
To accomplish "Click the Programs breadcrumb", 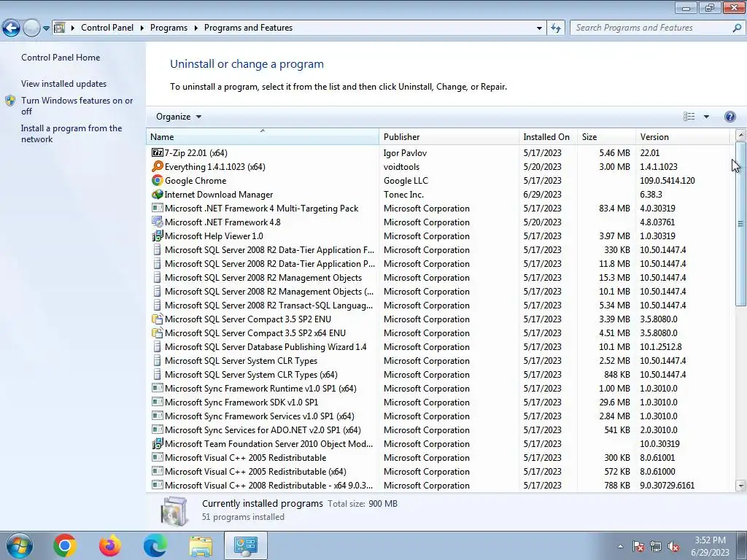I will coord(169,28).
